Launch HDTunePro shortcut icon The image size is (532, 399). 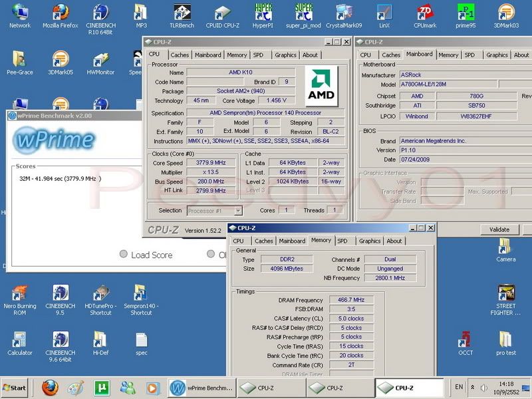click(101, 300)
